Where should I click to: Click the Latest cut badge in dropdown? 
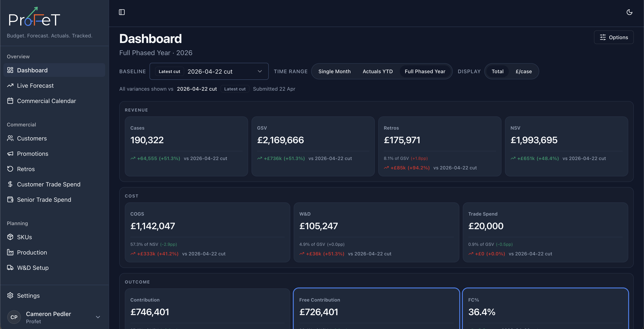click(x=169, y=72)
